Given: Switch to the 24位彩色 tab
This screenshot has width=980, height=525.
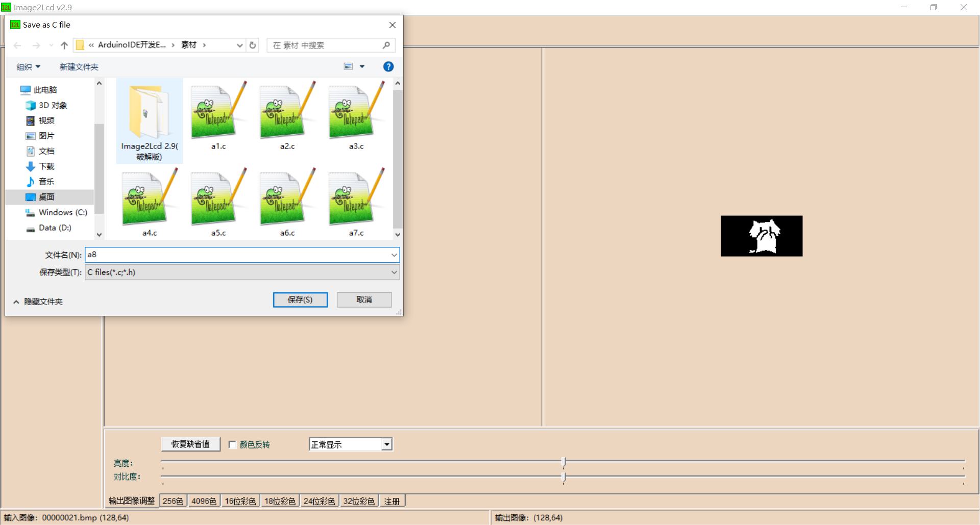Looking at the screenshot, I should tap(319, 501).
